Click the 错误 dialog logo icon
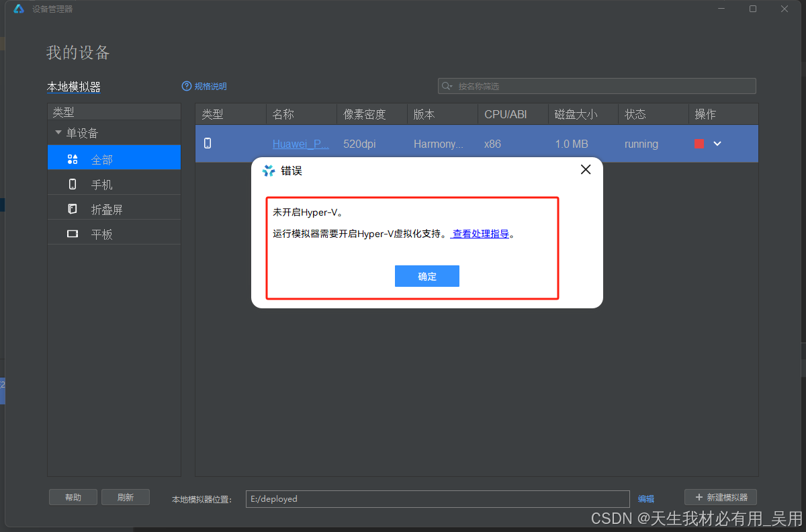This screenshot has width=806, height=532. coord(269,171)
